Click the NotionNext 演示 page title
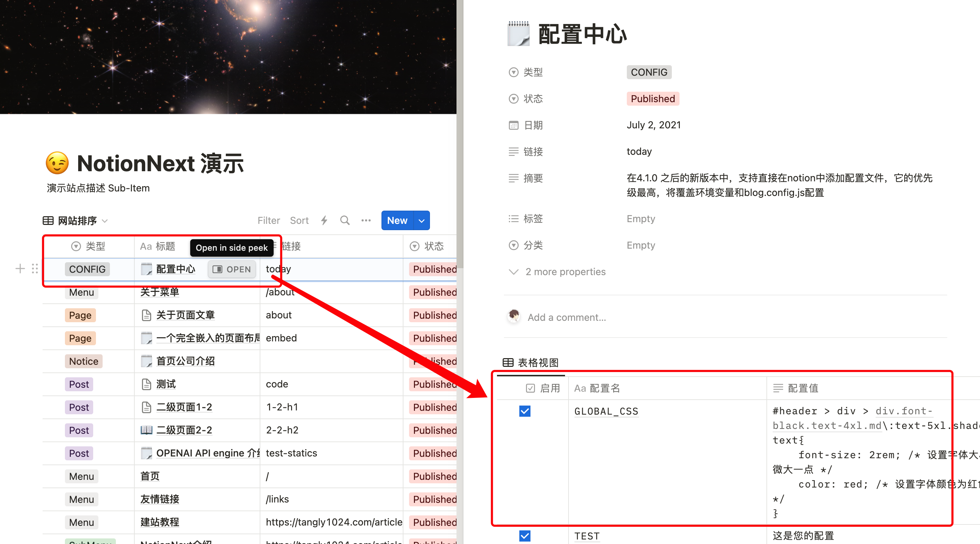The width and height of the screenshot is (980, 544). (x=160, y=163)
